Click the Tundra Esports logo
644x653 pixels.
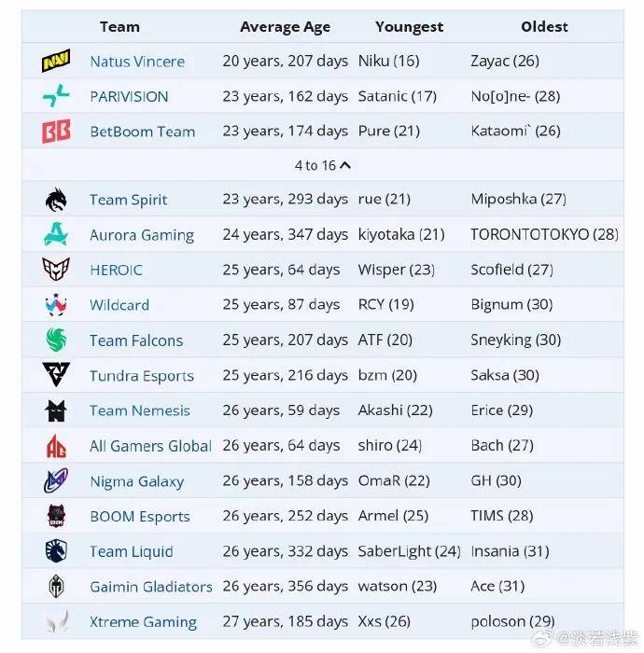click(56, 374)
